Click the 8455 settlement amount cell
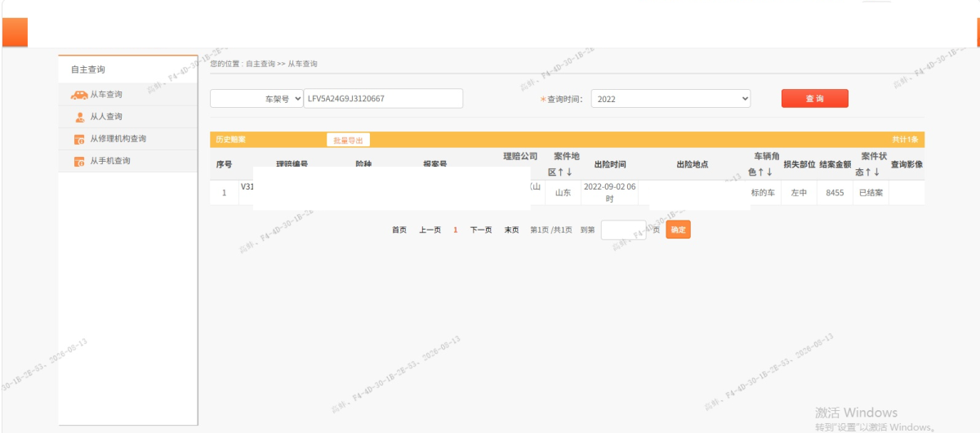980x433 pixels. click(835, 193)
